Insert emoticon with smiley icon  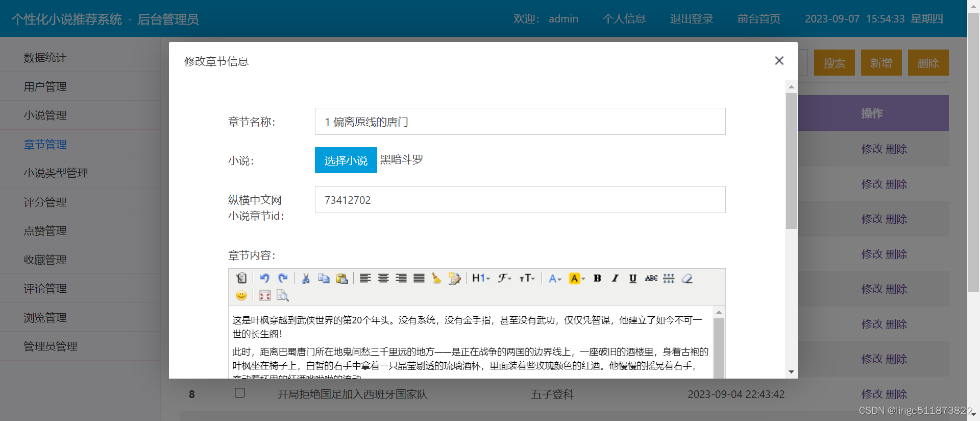pos(241,295)
